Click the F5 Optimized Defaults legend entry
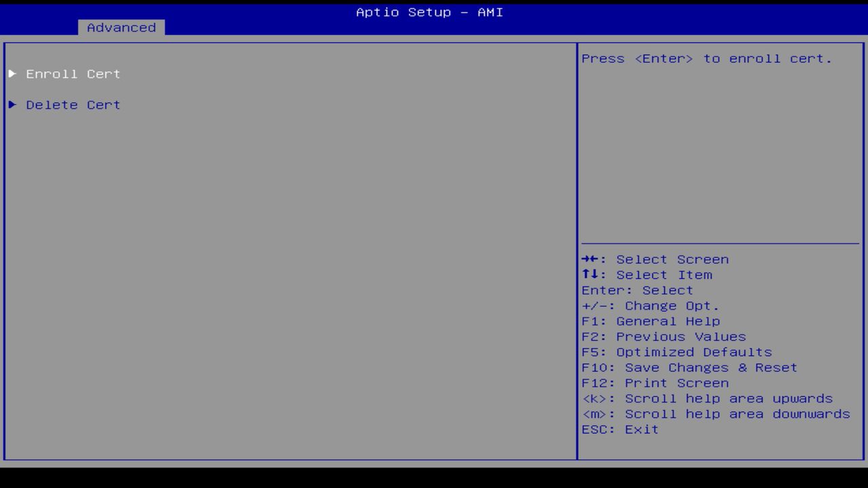The image size is (868, 488). [676, 352]
